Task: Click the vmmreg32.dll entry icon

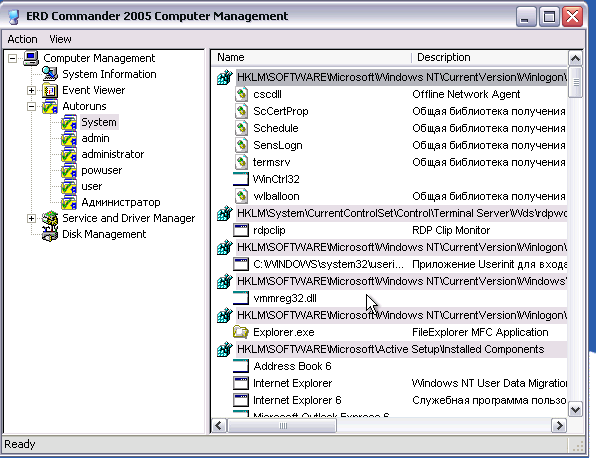Action: click(241, 298)
